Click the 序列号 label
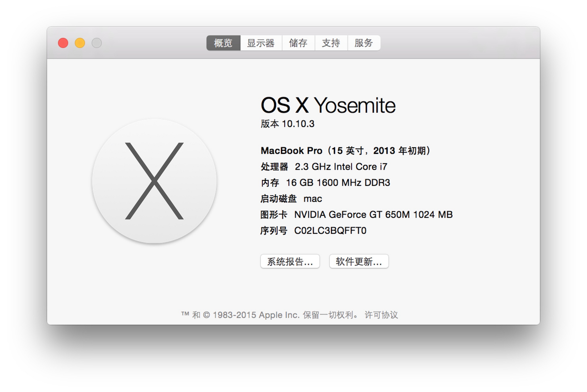 coord(274,231)
